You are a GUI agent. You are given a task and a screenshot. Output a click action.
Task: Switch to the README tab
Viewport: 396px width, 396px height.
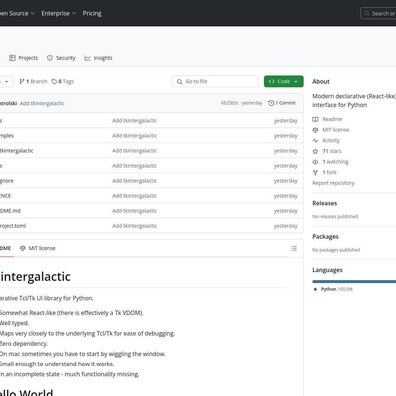[x=5, y=248]
